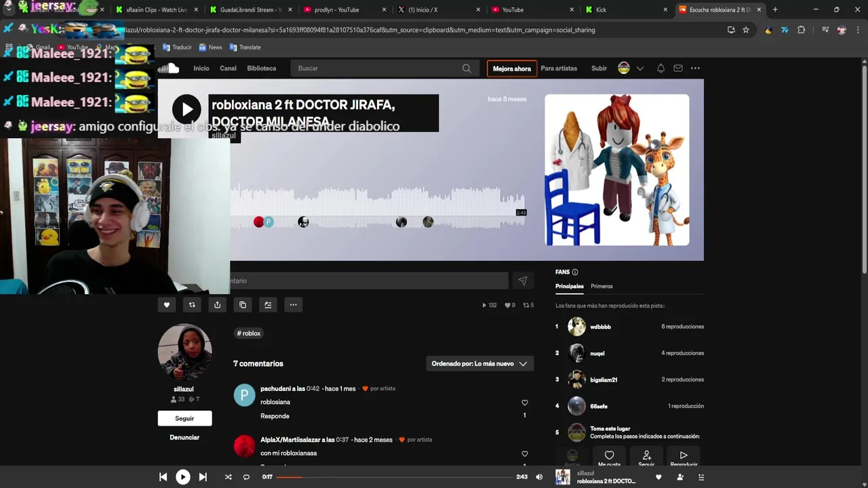Like pachudani's comment
This screenshot has width=868, height=488.
(x=524, y=403)
